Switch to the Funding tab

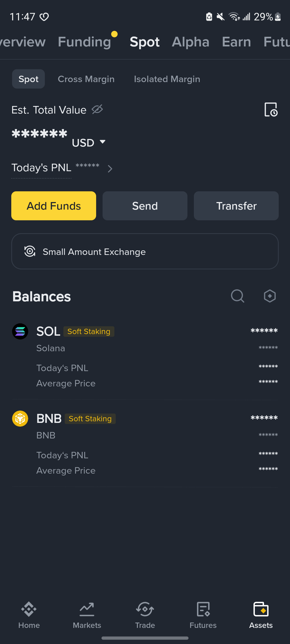85,42
